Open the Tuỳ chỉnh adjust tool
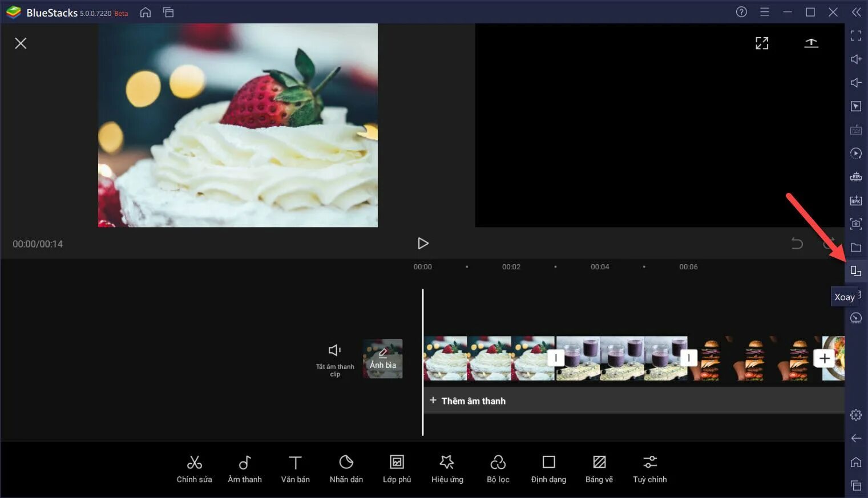The height and width of the screenshot is (498, 868). pyautogui.click(x=649, y=469)
